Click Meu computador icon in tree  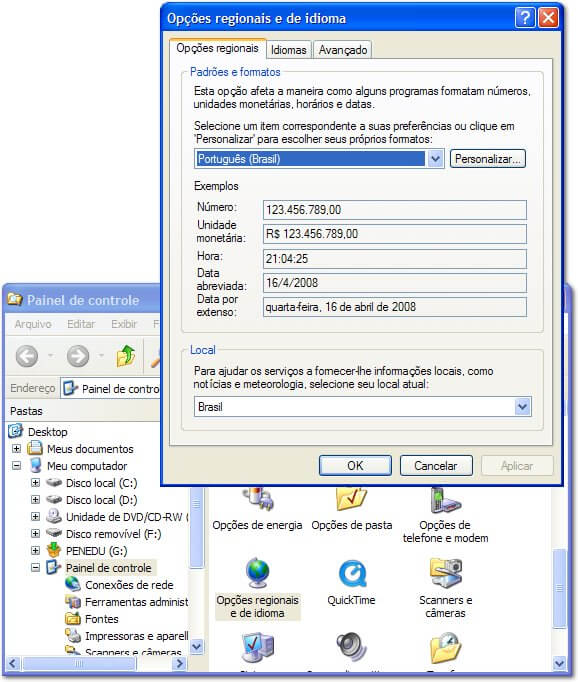(36, 465)
